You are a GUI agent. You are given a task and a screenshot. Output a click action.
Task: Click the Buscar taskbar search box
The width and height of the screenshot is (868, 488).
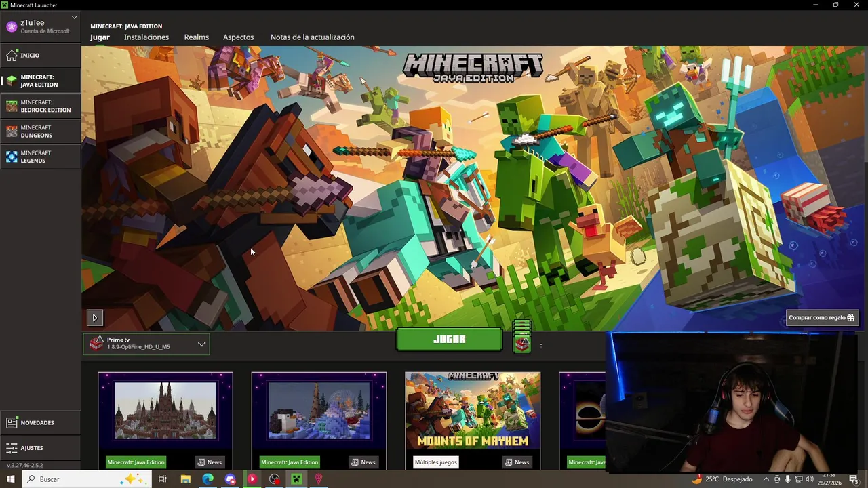click(86, 479)
